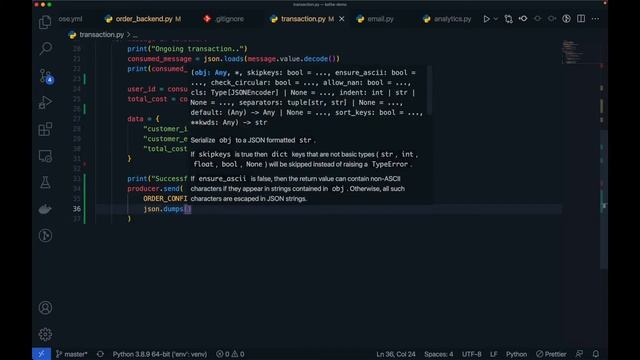Image resolution: width=640 pixels, height=360 pixels.
Task: Click the master* branch in the status bar
Action: [x=71, y=354]
